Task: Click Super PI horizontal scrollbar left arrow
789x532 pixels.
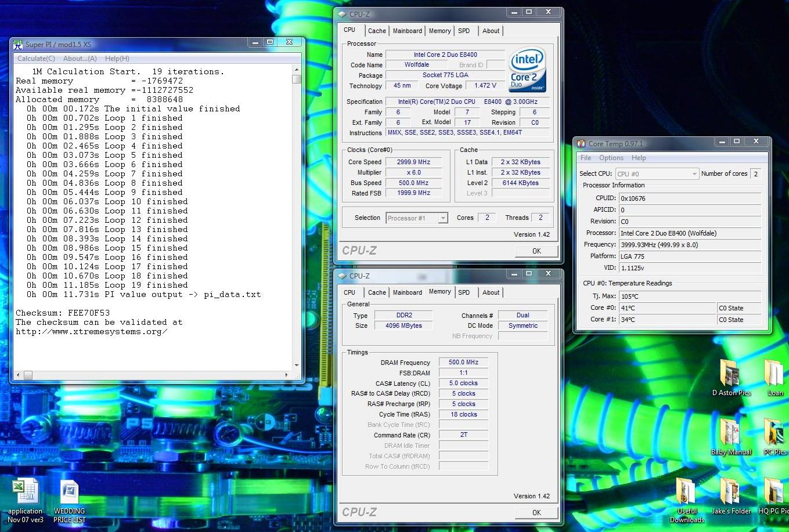Action: (18, 375)
